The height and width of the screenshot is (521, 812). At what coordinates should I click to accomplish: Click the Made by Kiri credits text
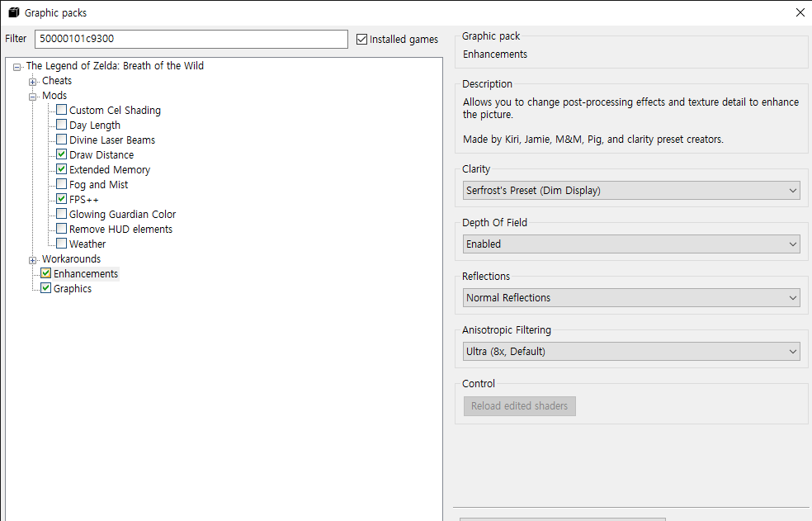[593, 140]
